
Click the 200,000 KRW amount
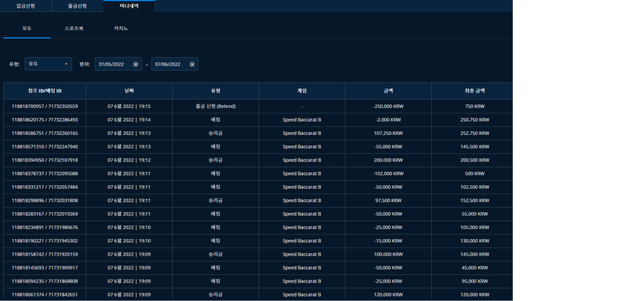[x=388, y=161]
